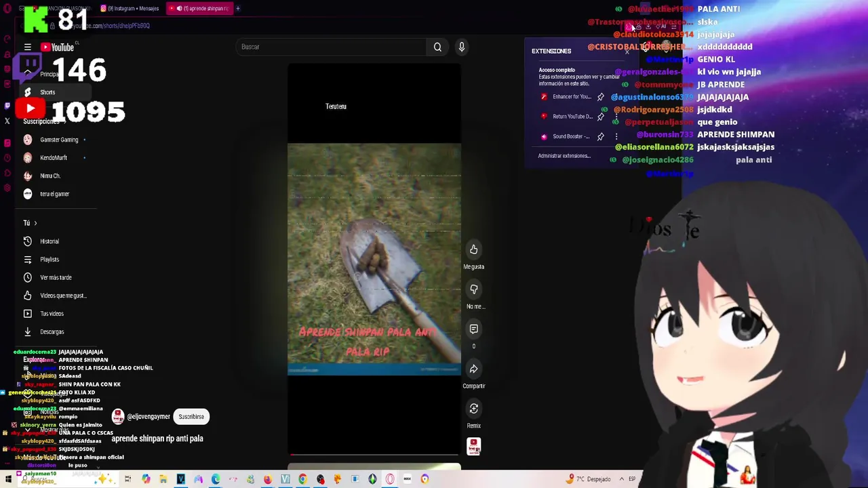Screen dimensions: 868x488
Task: Click the browser address bar URL
Action: pyautogui.click(x=107, y=26)
